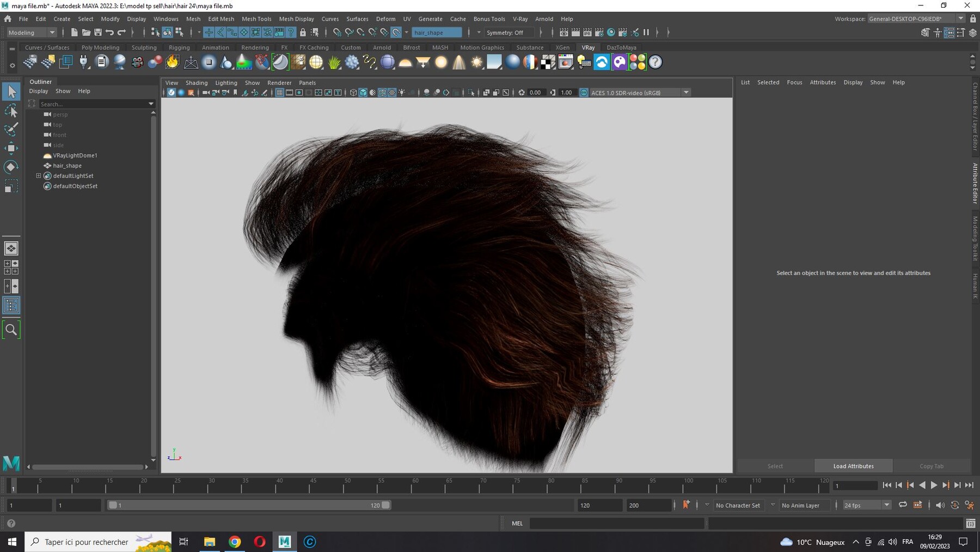Toggle the Outliner panel button

(x=11, y=305)
